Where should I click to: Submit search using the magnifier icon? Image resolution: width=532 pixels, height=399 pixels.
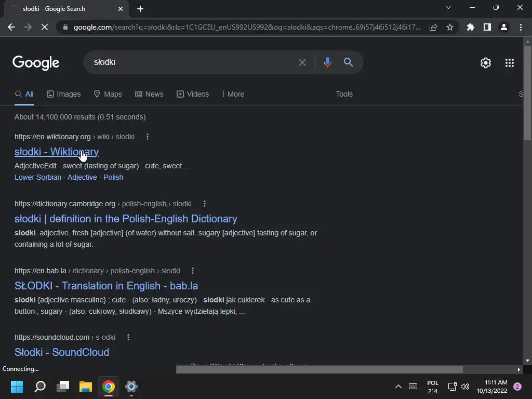pos(349,62)
